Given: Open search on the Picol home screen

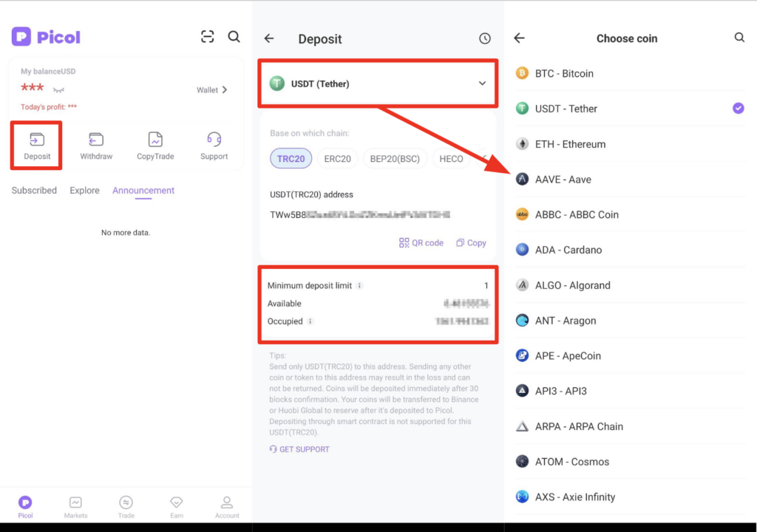Looking at the screenshot, I should (x=234, y=37).
